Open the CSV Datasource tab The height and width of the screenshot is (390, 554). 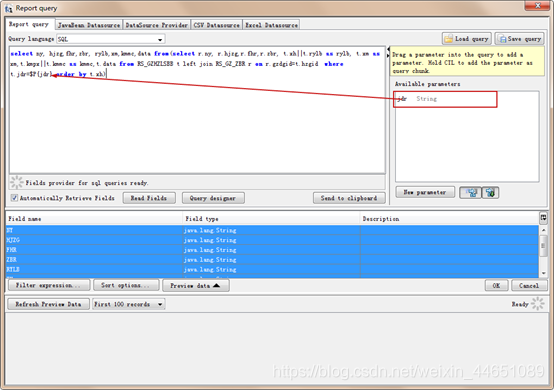coord(217,25)
